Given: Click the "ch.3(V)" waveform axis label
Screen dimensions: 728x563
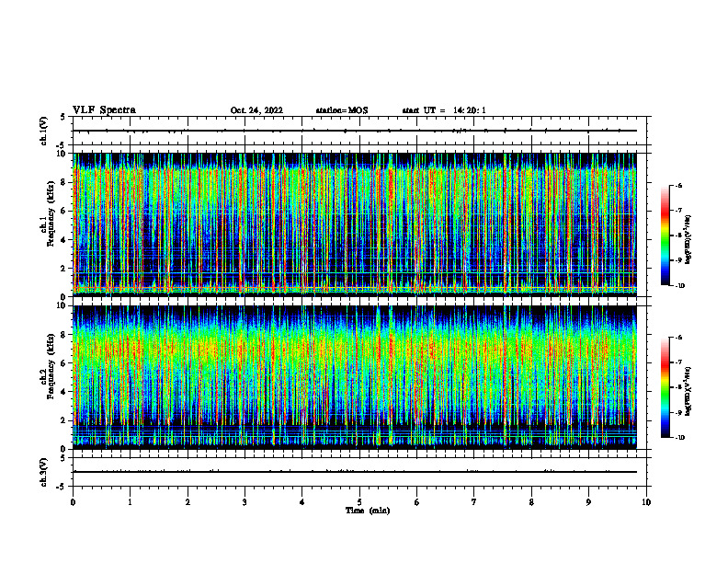Looking at the screenshot, I should (44, 472).
